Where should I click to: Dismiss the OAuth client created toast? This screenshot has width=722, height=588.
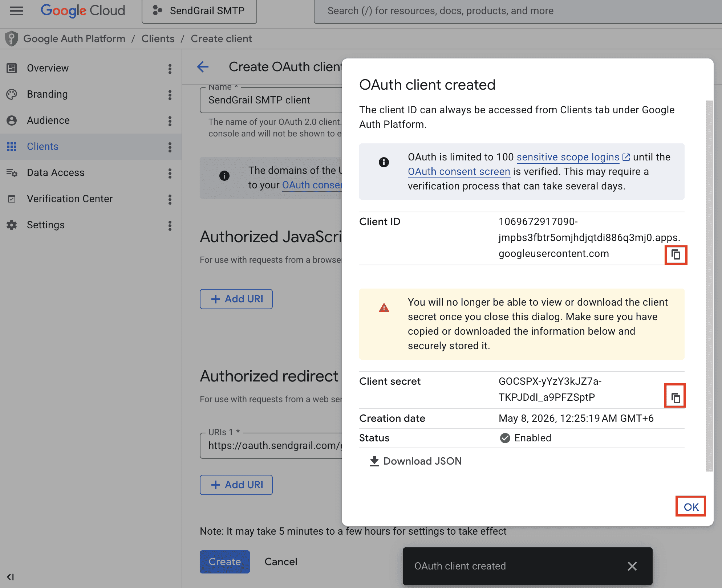(632, 566)
